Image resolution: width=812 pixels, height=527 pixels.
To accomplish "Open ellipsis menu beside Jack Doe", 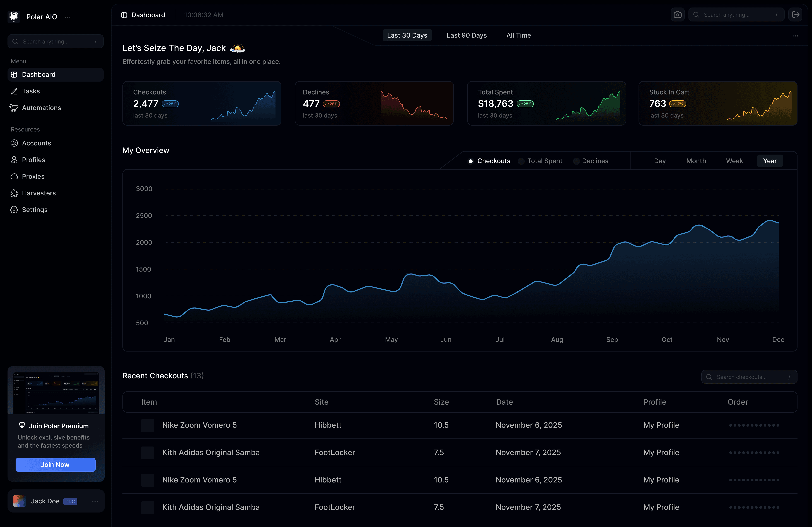I will [95, 501].
